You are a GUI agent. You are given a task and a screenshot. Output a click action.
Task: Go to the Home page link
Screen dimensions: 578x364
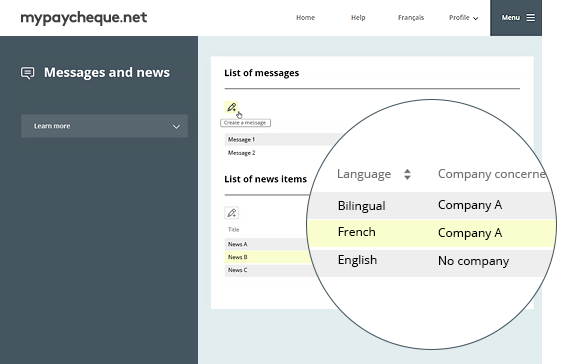[306, 18]
